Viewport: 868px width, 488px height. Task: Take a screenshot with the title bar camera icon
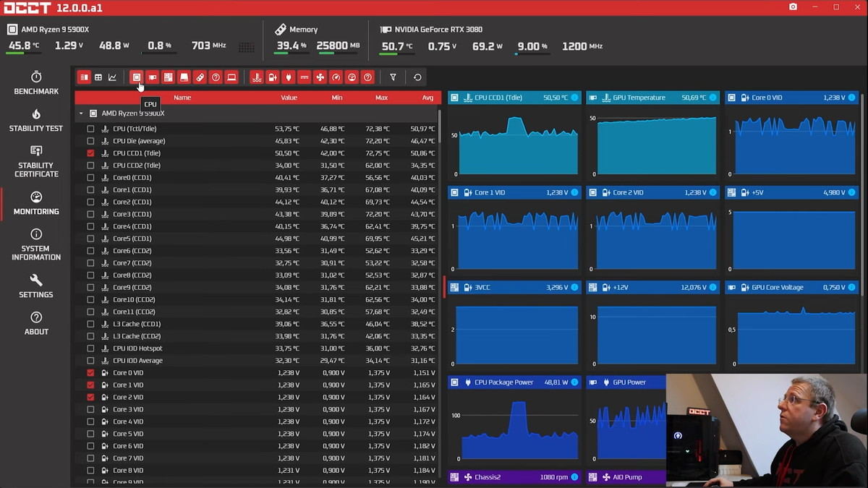pyautogui.click(x=793, y=7)
